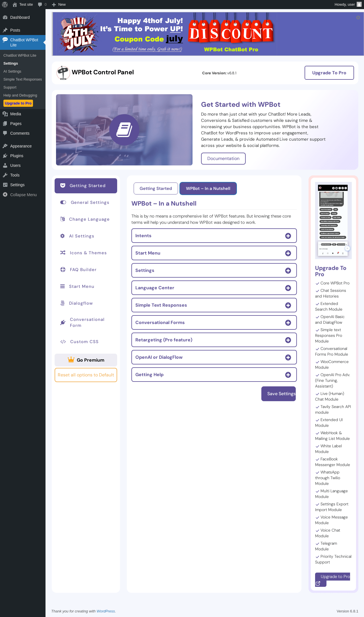Click the Appearance brush icon
The image size is (364, 617).
point(5,146)
